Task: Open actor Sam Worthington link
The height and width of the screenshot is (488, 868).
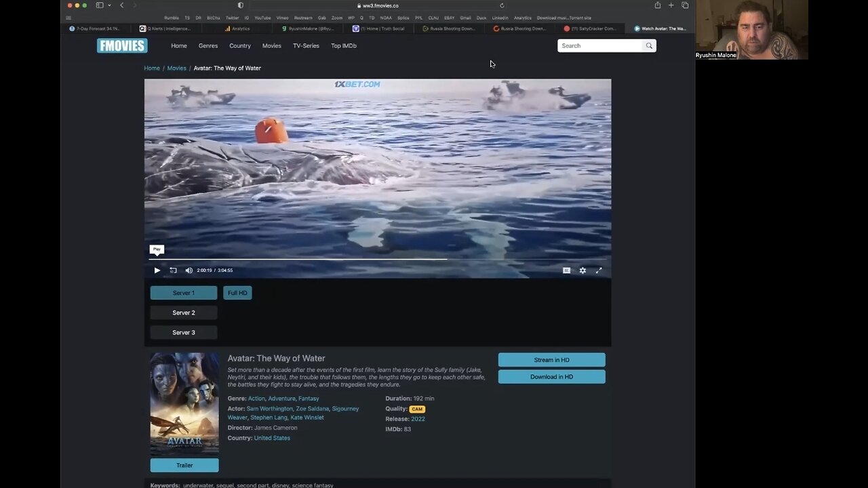Action: click(270, 409)
